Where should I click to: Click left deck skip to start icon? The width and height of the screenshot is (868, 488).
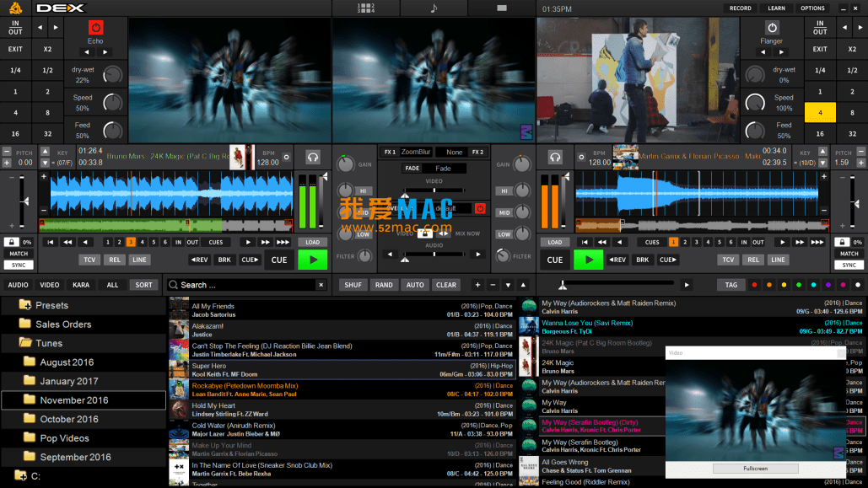click(x=51, y=243)
